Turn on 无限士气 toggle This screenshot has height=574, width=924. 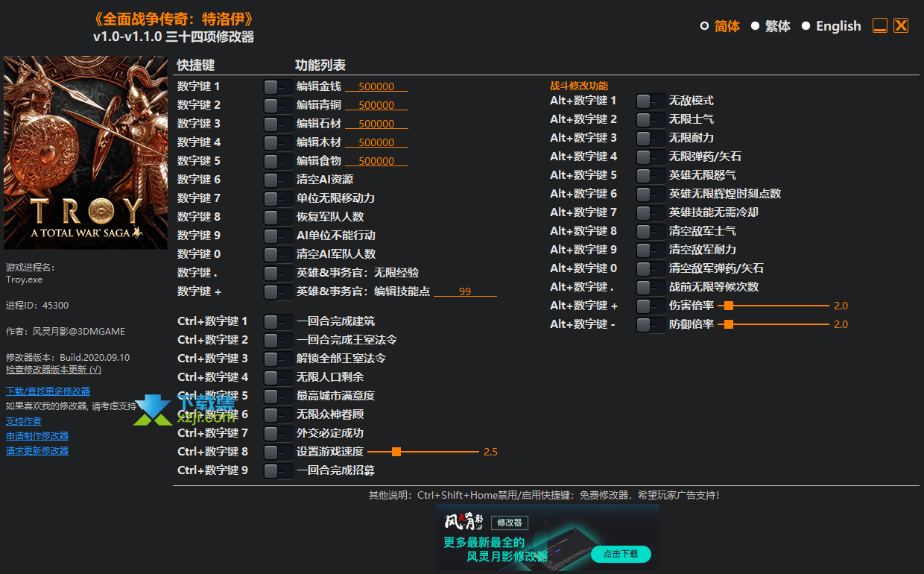coord(651,119)
